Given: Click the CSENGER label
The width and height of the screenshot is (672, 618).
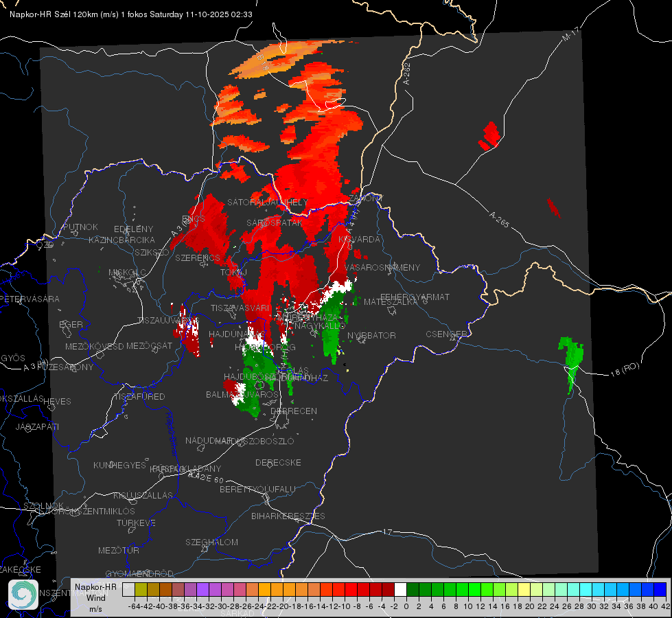Looking at the screenshot, I should click(x=446, y=334).
